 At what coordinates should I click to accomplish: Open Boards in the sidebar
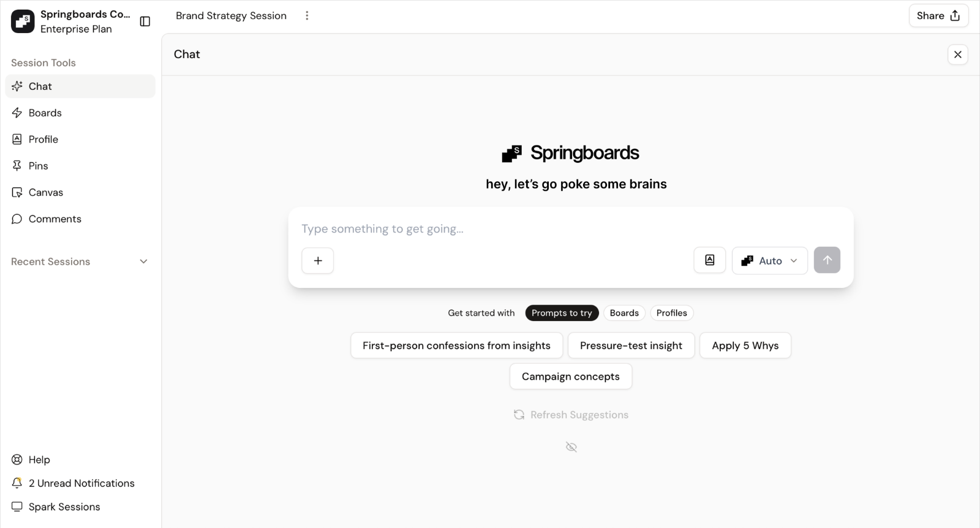pos(80,113)
